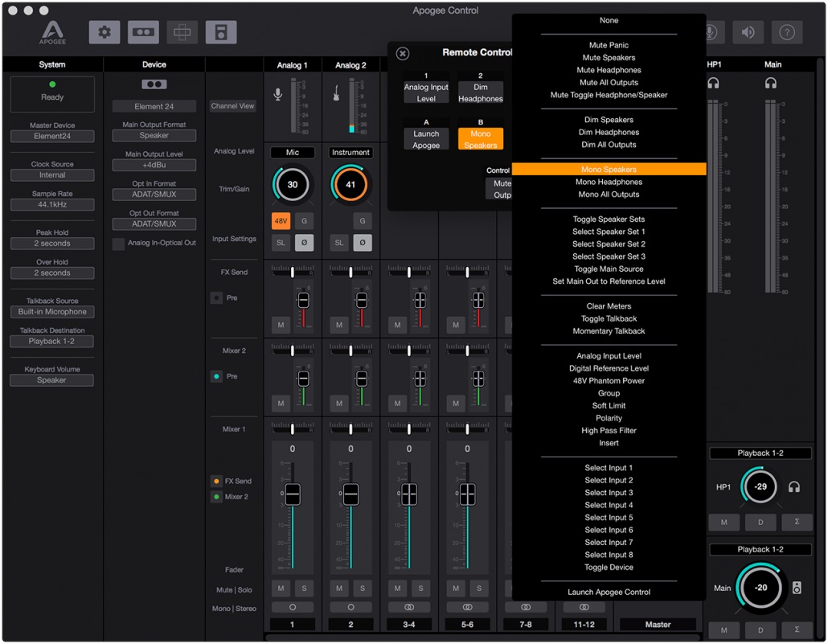Select Mixer 2 indicator in Mixer 1

[216, 497]
